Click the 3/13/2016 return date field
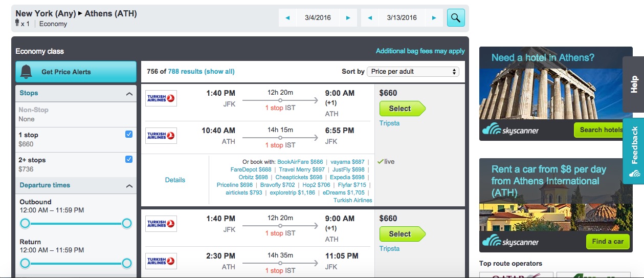The width and height of the screenshot is (644, 278). coord(402,18)
